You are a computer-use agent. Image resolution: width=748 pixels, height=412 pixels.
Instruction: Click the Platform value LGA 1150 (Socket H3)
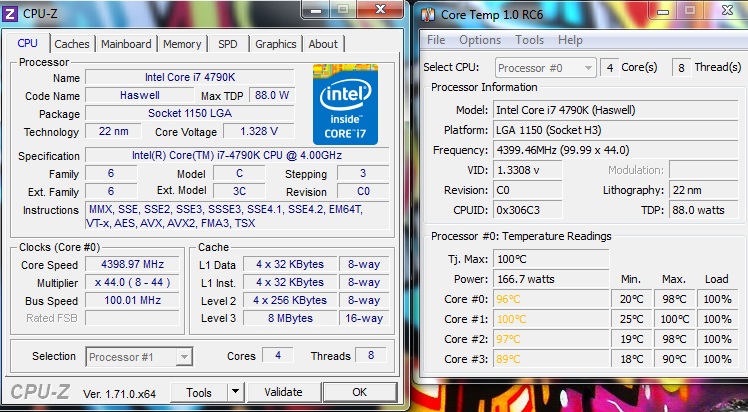(x=615, y=130)
